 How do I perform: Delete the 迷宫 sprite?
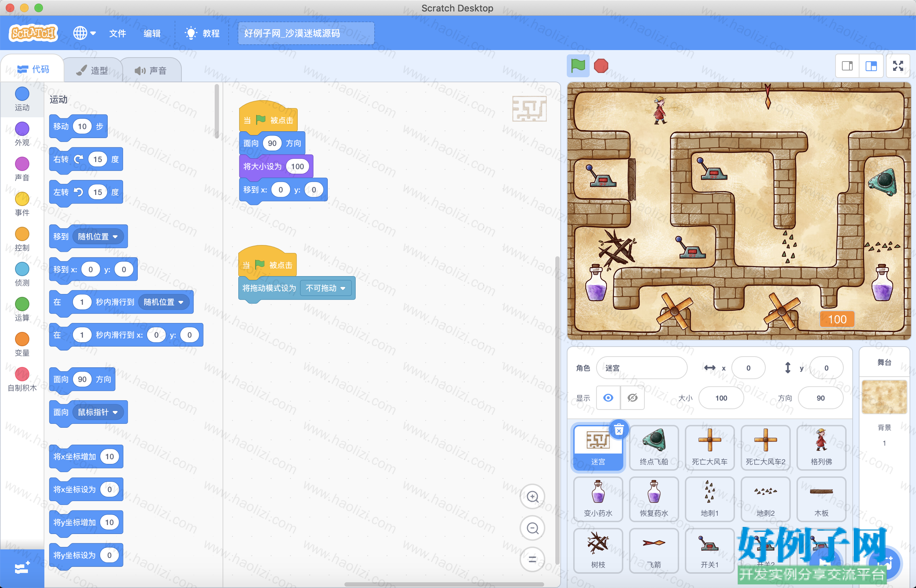pyautogui.click(x=619, y=430)
